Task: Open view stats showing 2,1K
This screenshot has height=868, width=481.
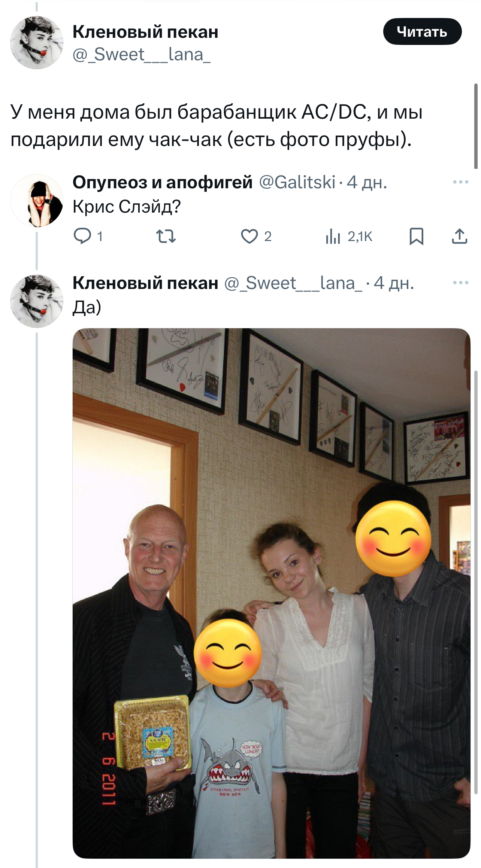Action: [349, 236]
